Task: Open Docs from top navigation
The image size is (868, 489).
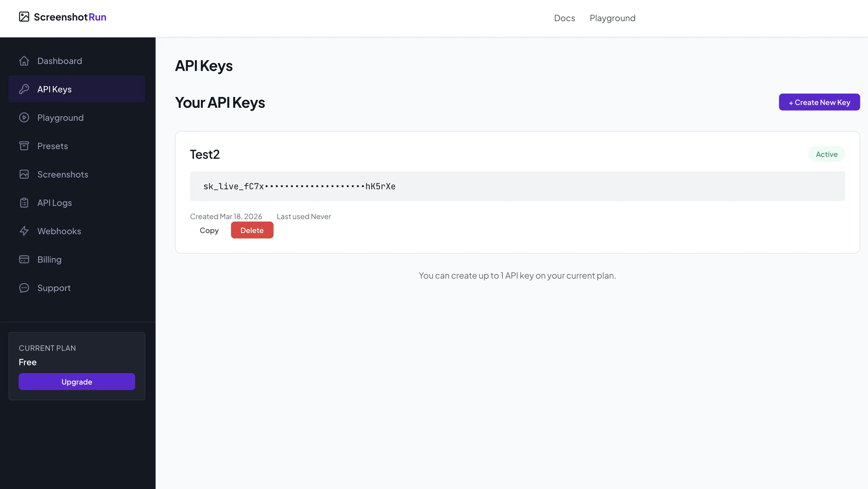Action: 564,18
